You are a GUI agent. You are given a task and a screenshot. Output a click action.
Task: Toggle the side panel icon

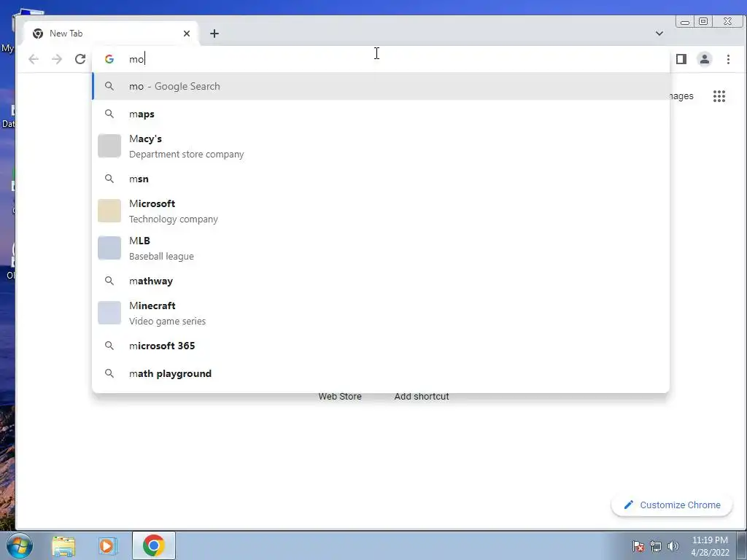[x=681, y=59]
